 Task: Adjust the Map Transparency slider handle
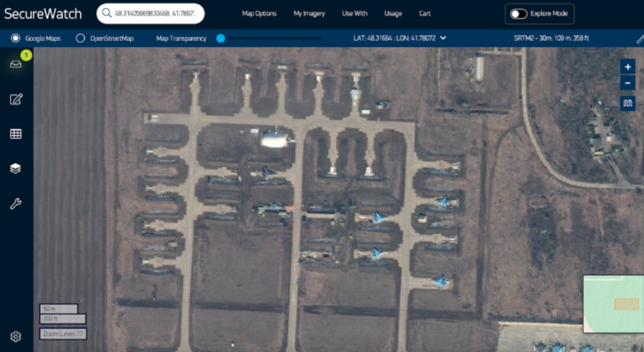[x=221, y=38]
